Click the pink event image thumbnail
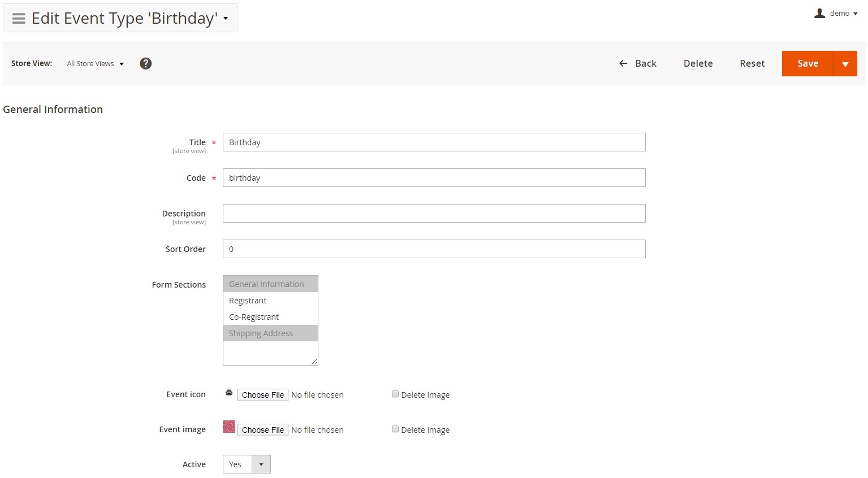The image size is (868, 478). pos(229,427)
